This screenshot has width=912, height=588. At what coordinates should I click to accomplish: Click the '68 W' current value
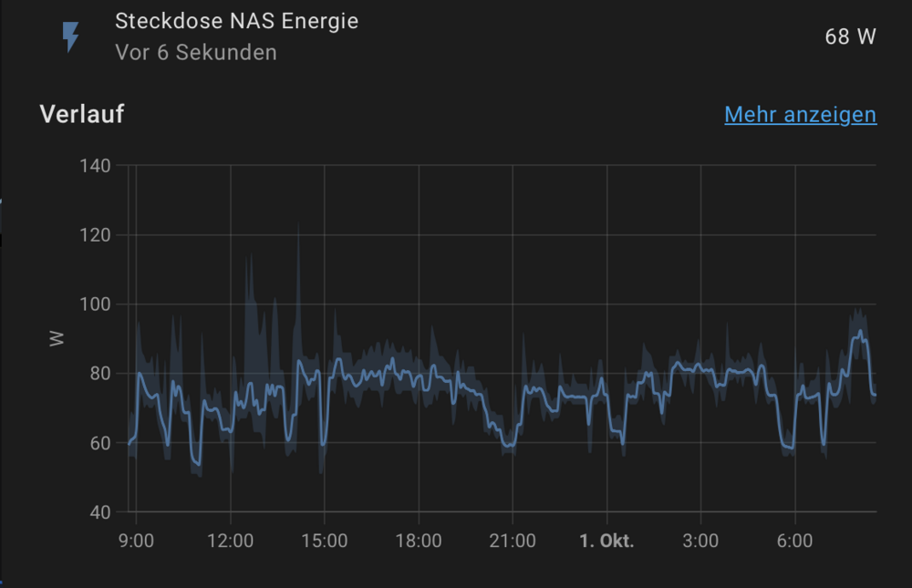(850, 36)
